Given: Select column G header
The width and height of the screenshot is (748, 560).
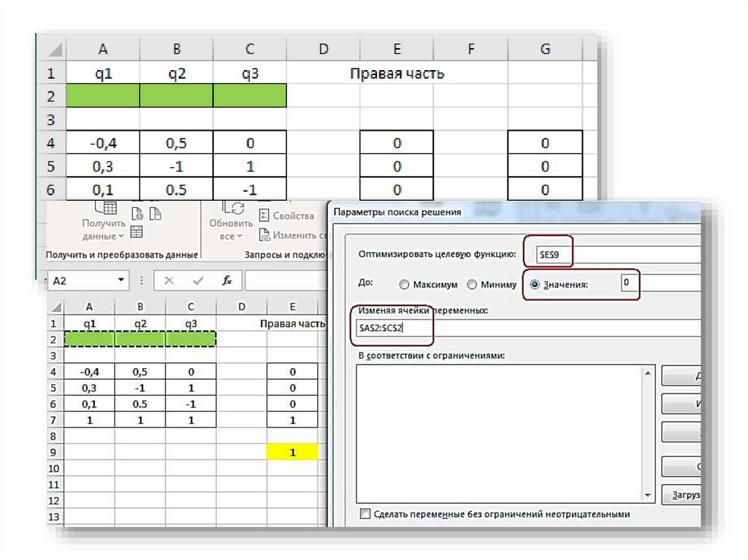Looking at the screenshot, I should click(545, 49).
